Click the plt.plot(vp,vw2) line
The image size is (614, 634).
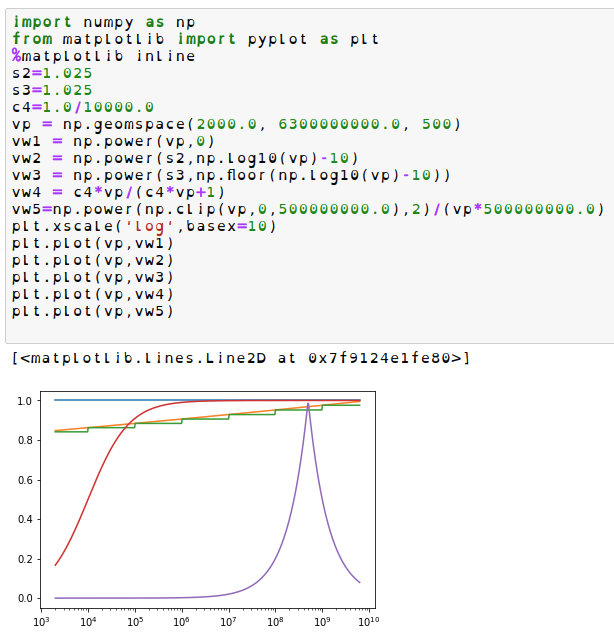point(93,260)
